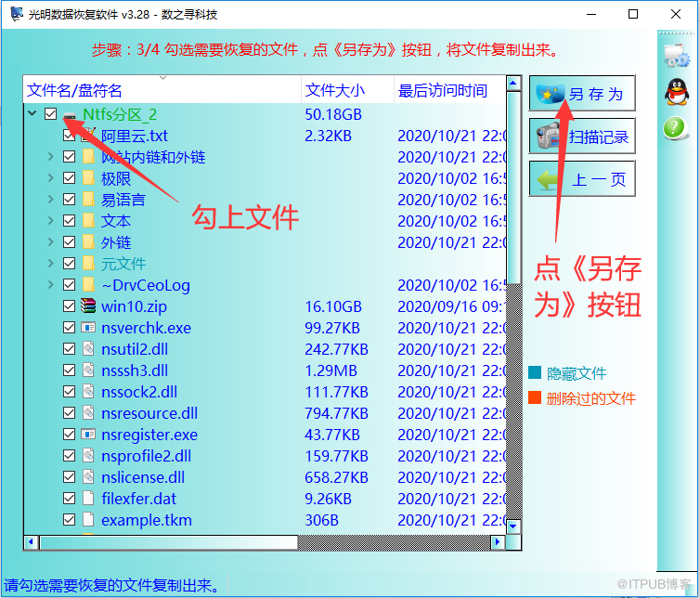Viewport: 700px width, 598px height.
Task: Click folder icon of 外链
Action: point(88,242)
